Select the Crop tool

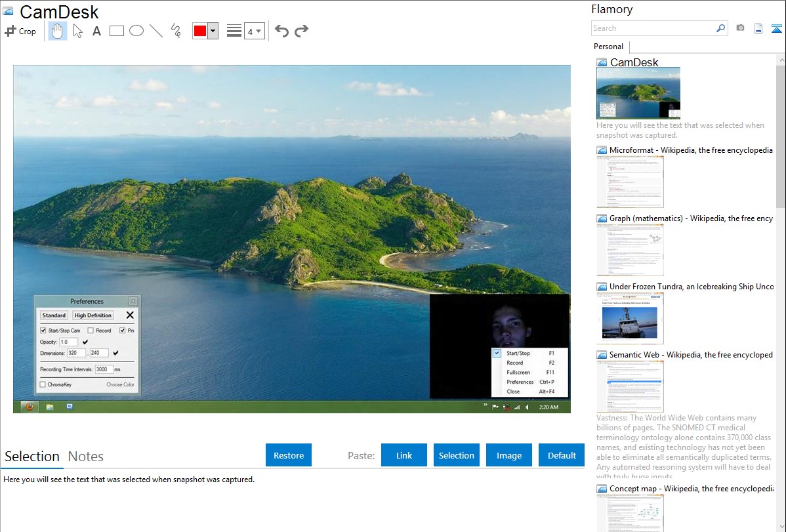(20, 31)
